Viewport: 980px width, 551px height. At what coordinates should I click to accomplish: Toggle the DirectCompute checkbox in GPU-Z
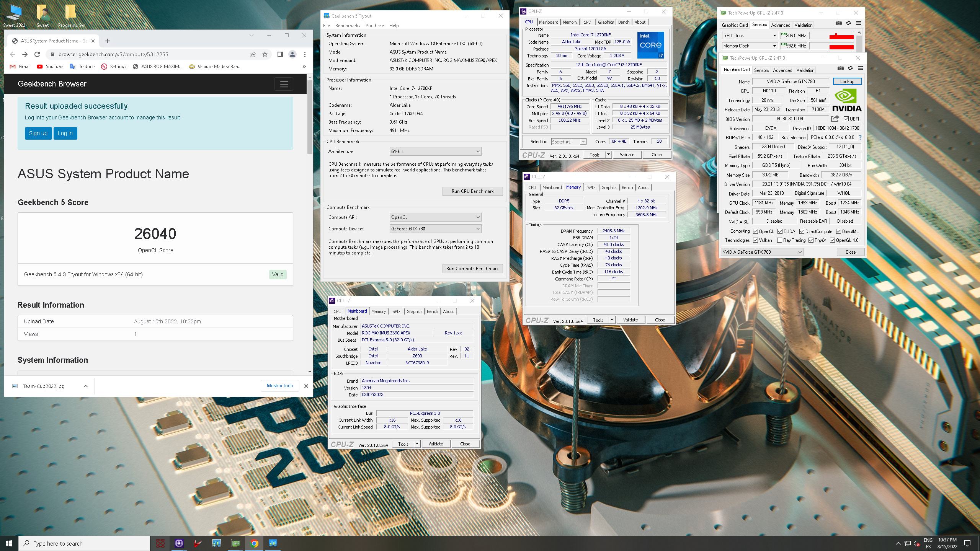click(802, 231)
